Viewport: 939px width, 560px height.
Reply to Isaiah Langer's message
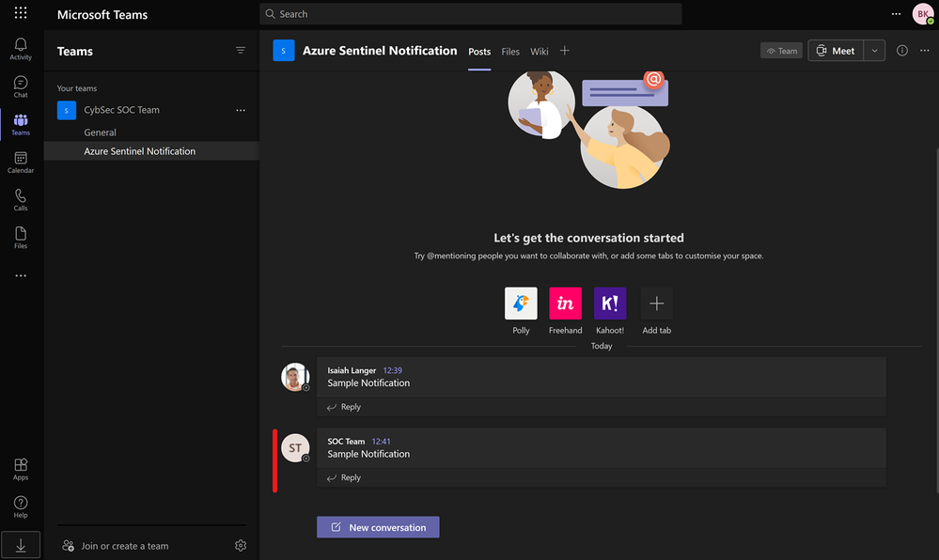tap(344, 407)
